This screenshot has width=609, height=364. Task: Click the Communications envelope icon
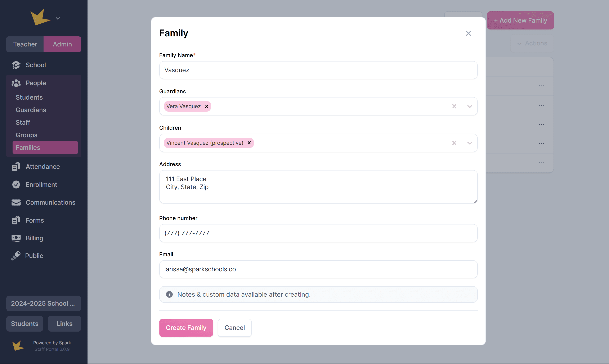(16, 202)
